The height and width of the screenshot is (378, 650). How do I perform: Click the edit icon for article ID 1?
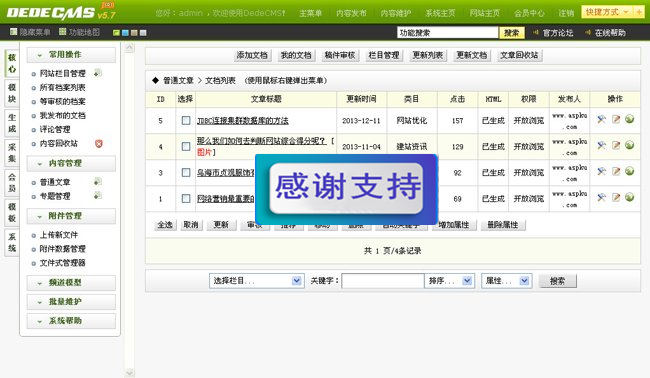pos(616,197)
